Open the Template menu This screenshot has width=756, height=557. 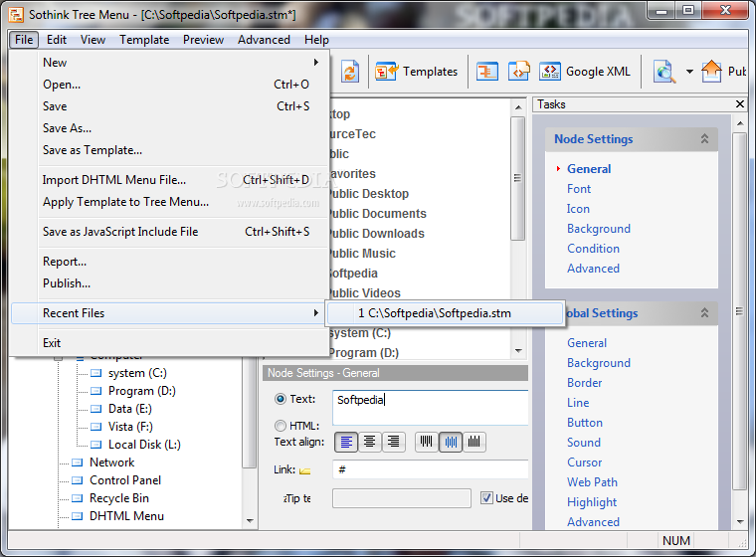(x=144, y=40)
